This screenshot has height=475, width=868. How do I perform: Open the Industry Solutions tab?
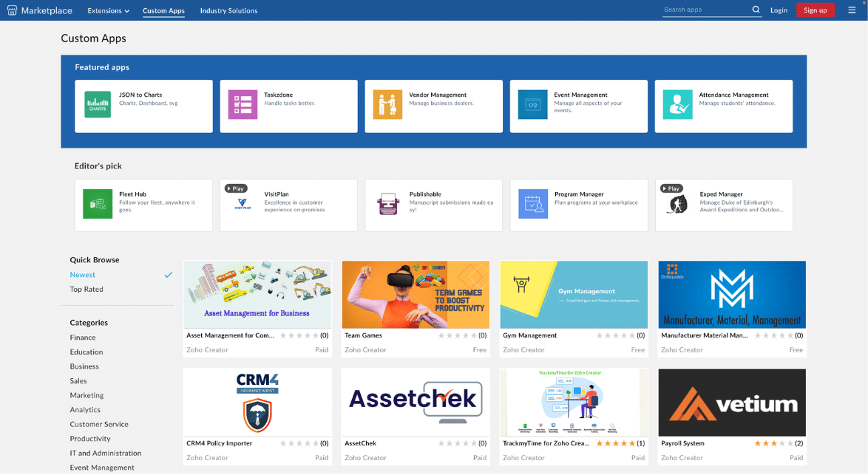(x=228, y=11)
